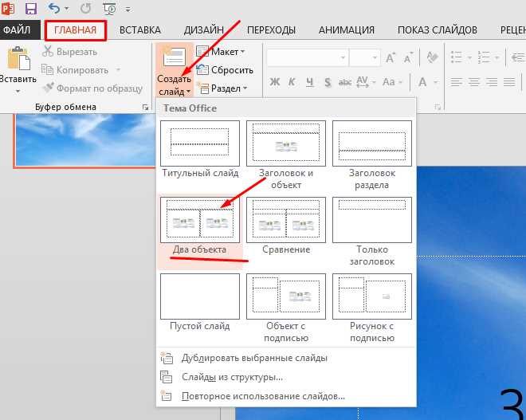
Task: Toggle underline Ч formatting
Action: (x=310, y=81)
